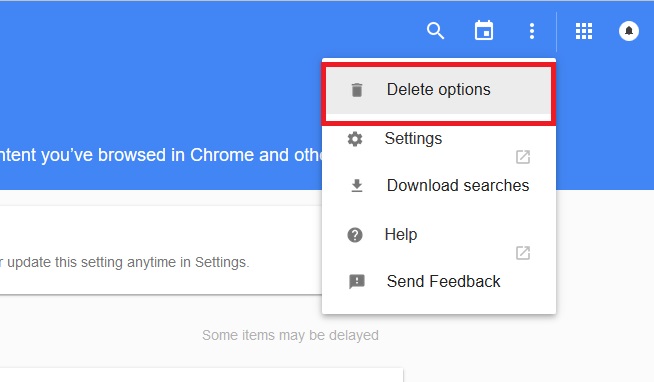This screenshot has width=654, height=382.
Task: Click the feedback speech bubble icon
Action: (357, 281)
